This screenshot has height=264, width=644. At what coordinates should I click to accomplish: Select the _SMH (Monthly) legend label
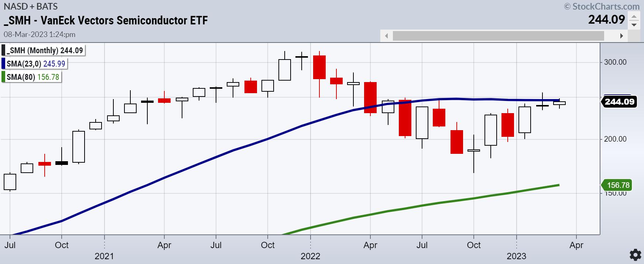pyautogui.click(x=45, y=50)
